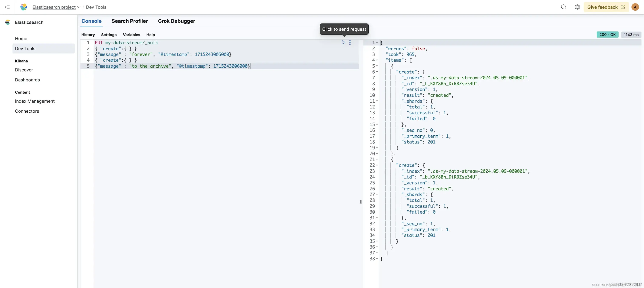Viewport: 644px width, 288px height.
Task: Click the Elasticsearch sidebar logo icon
Action: pos(7,22)
